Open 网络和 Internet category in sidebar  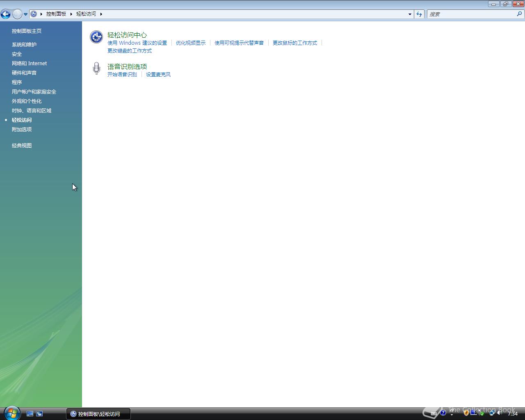29,64
